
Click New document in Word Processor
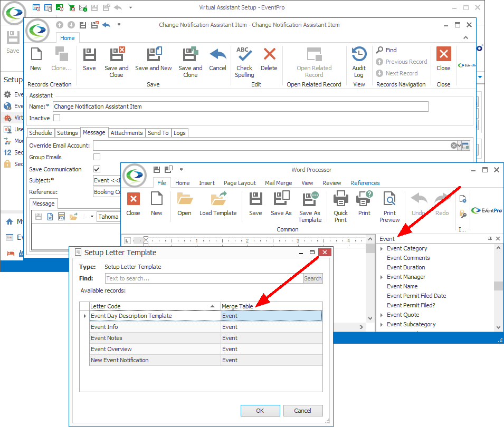pos(157,204)
